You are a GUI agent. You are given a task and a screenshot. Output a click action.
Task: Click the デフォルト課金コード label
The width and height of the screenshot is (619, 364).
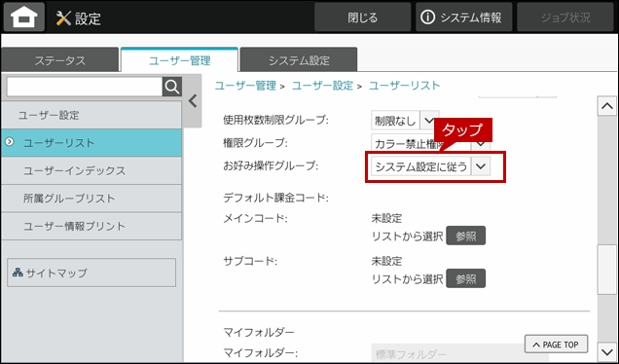pos(275,198)
